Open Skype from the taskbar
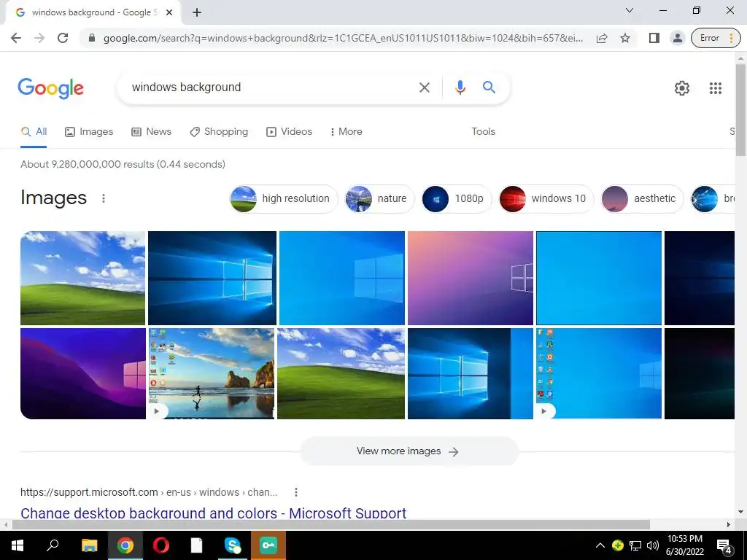 233,545
